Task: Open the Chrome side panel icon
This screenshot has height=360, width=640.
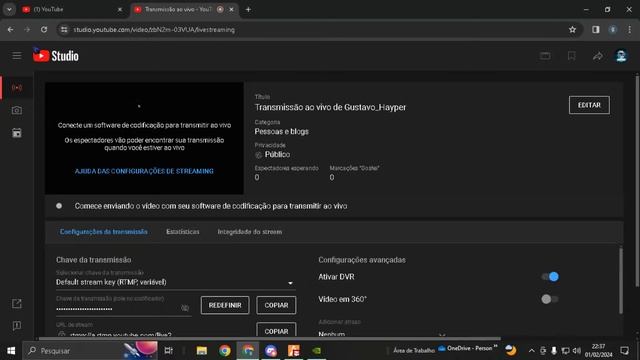Action: click(x=596, y=29)
